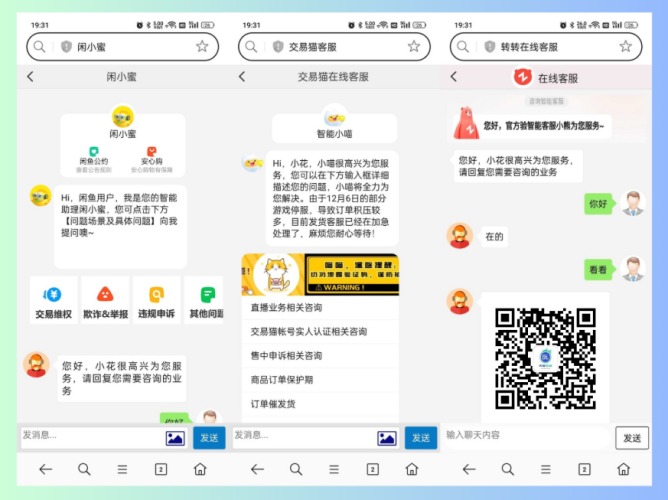Open 安心购 guarantee entry

152,160
